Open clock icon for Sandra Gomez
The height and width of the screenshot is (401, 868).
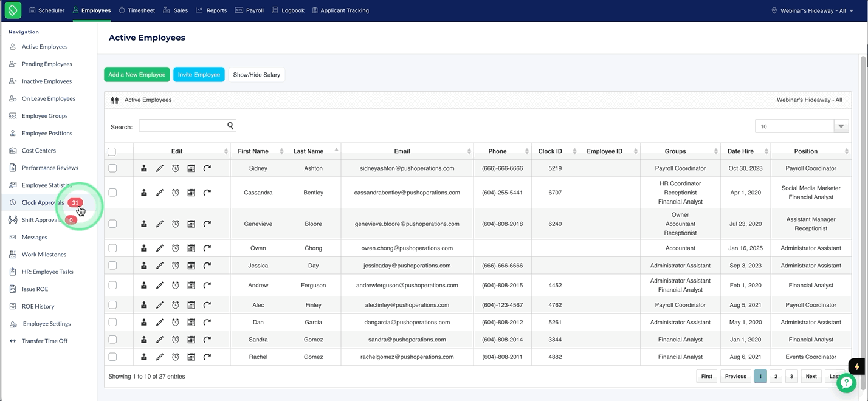(x=176, y=340)
